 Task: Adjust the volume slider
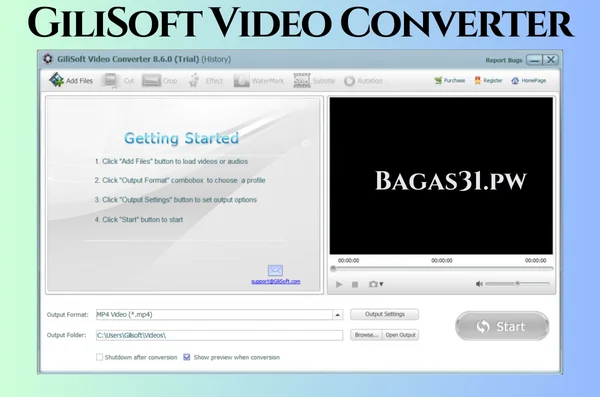[517, 284]
